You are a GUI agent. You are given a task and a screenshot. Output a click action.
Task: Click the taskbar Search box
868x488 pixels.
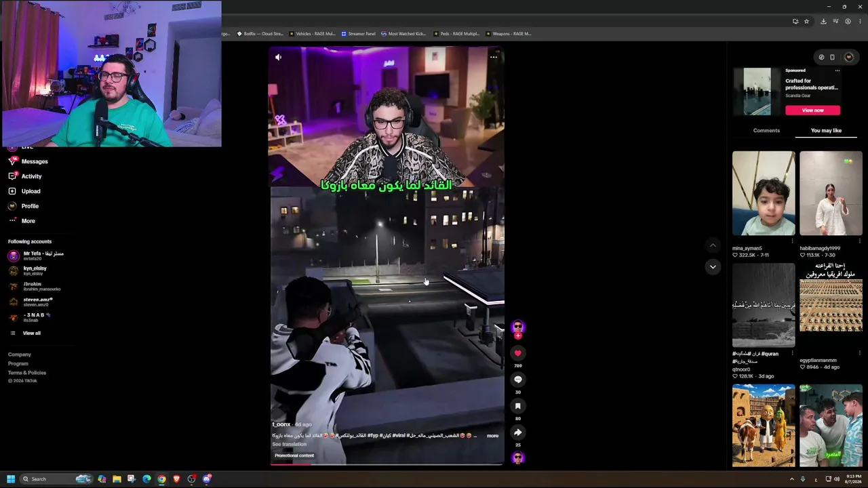pos(57,479)
